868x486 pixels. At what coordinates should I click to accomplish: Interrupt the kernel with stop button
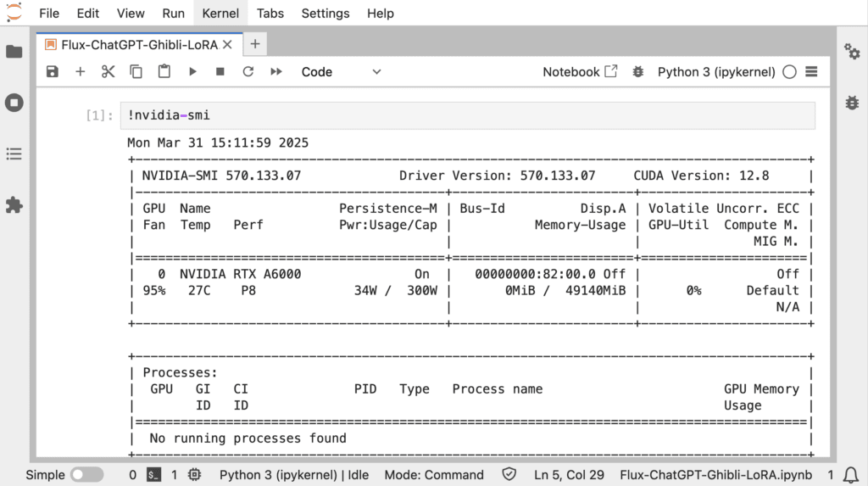pos(220,71)
